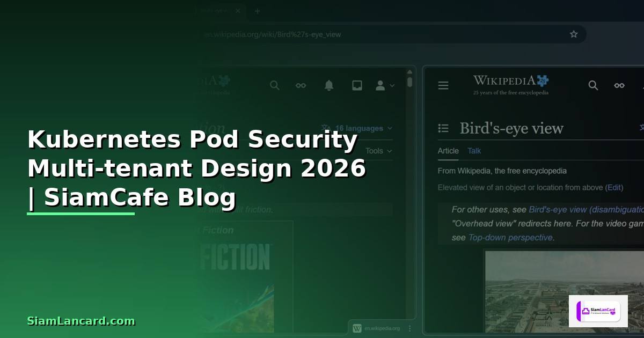Click the Edit link in short description
644x338 pixels.
[614, 187]
